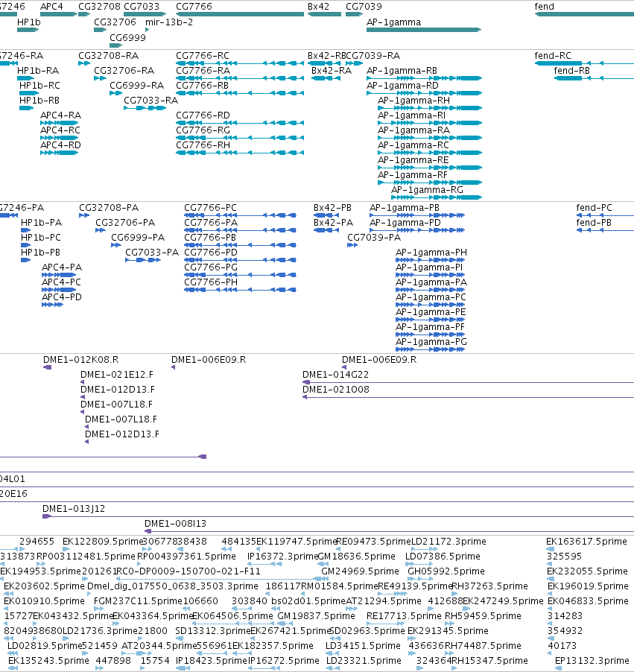The width and height of the screenshot is (634, 672).
Task: Open the DME1-021O08 clone label
Action: click(336, 390)
